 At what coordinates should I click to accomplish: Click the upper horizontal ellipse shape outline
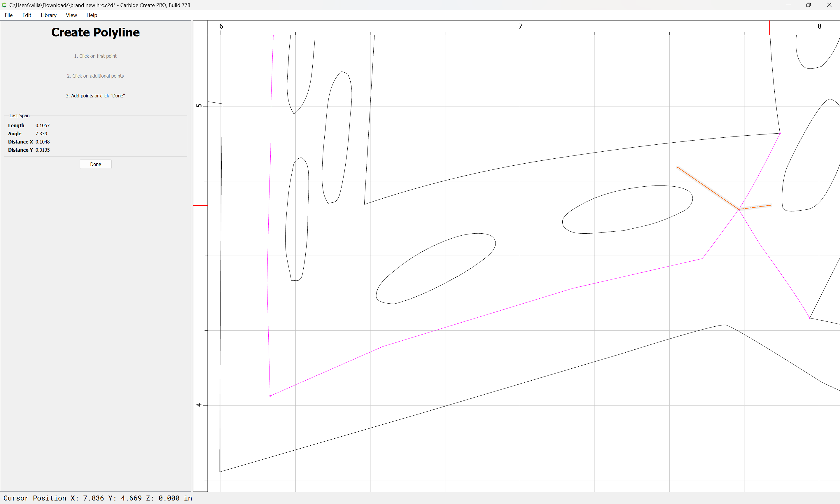click(627, 209)
